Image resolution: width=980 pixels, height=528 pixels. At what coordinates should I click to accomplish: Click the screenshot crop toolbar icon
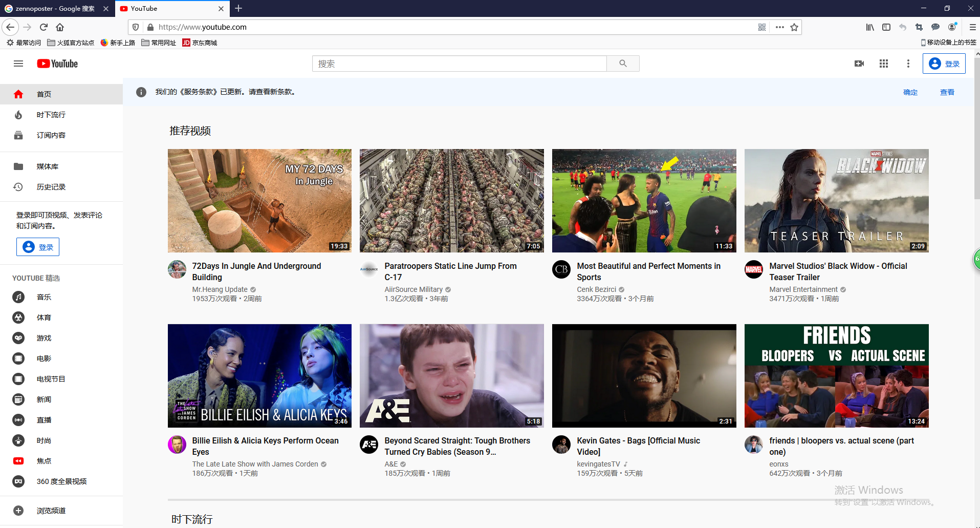pos(919,27)
